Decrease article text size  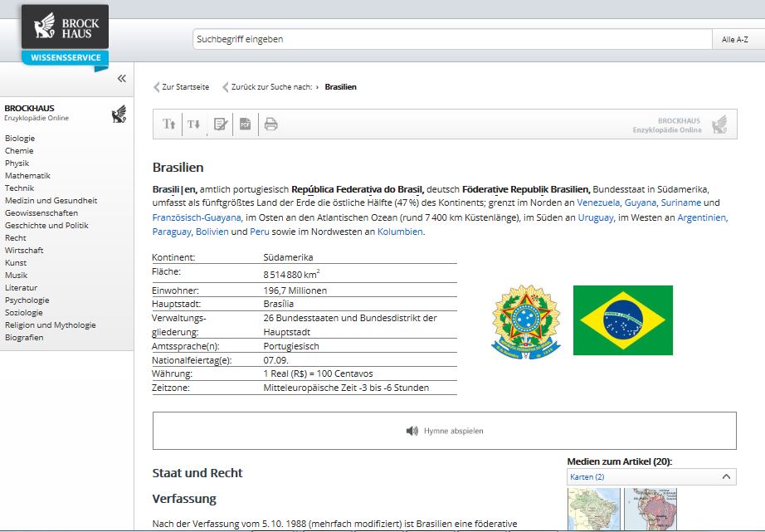tap(194, 124)
